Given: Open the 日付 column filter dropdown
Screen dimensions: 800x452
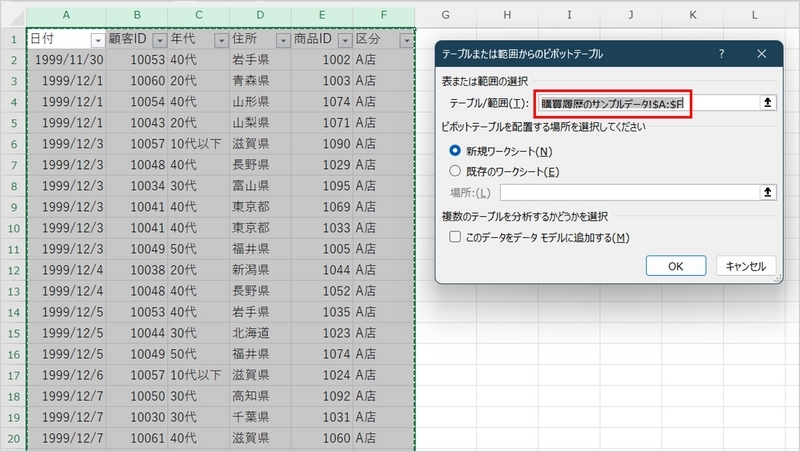Looking at the screenshot, I should tap(97, 40).
